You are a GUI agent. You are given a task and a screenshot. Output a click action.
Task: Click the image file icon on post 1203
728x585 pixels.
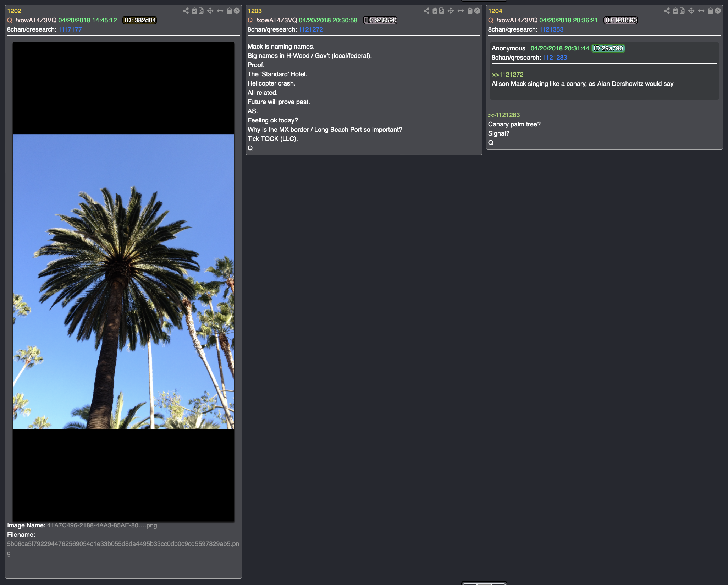pyautogui.click(x=442, y=11)
